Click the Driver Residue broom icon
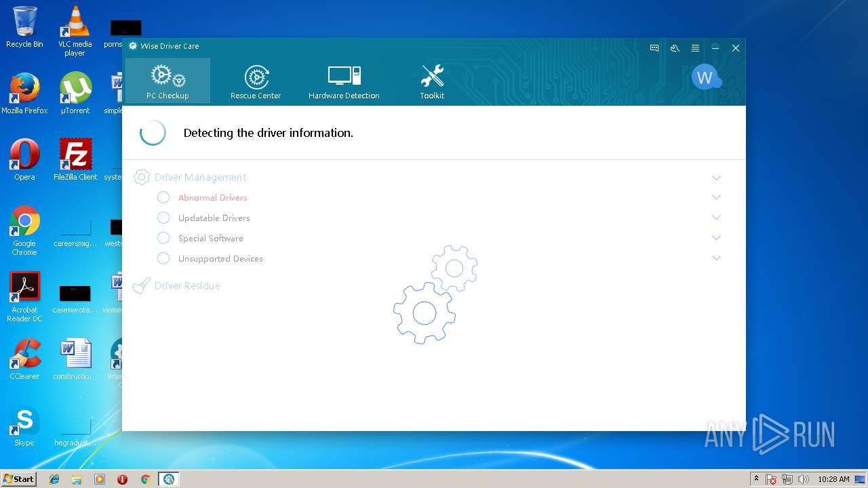Screen dimensions: 868x488 (141, 286)
